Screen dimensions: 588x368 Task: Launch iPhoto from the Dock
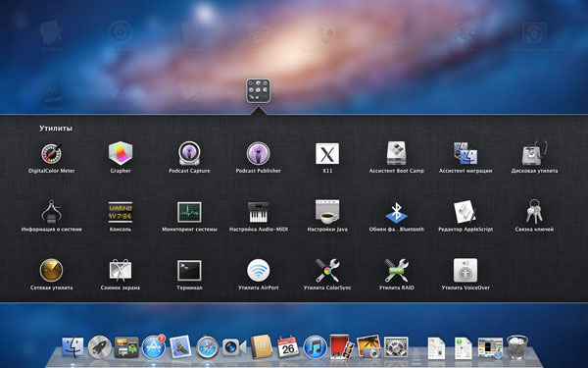click(x=368, y=346)
